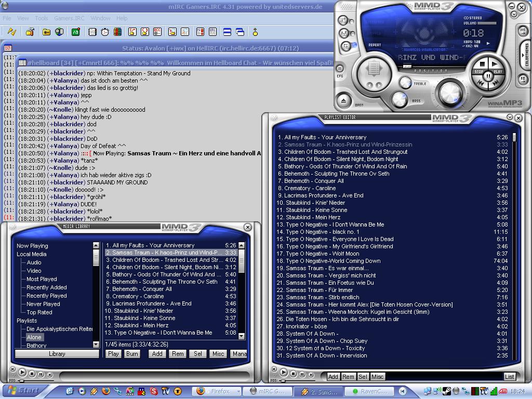Click the Burn button in media library

click(x=132, y=354)
